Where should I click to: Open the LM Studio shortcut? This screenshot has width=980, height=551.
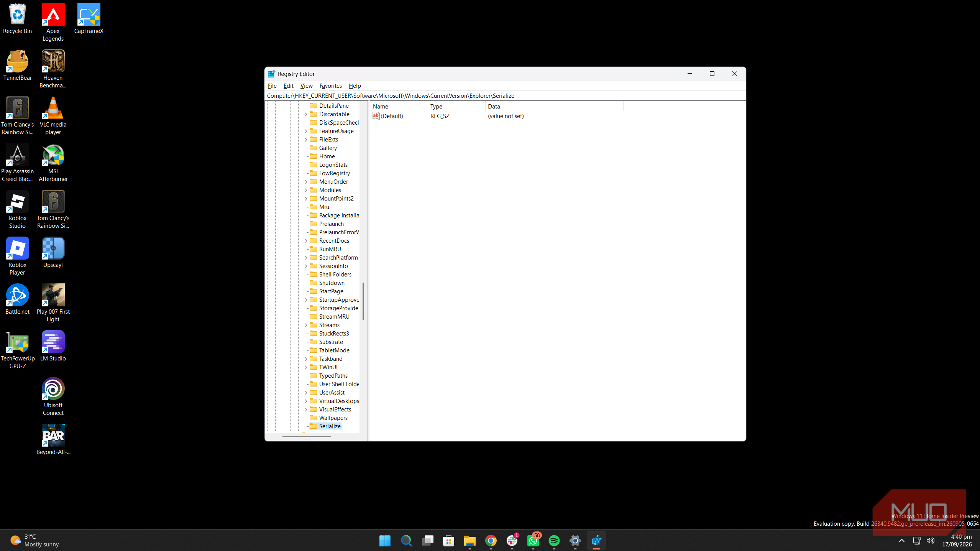tap(53, 346)
